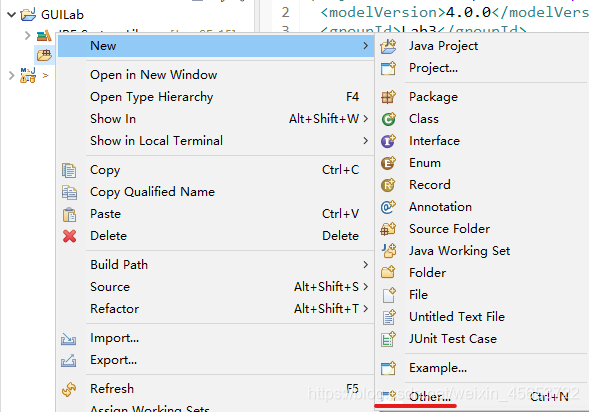Choose Show in Local Terminal
Viewport: 589px width, 412px height.
[x=216, y=141]
